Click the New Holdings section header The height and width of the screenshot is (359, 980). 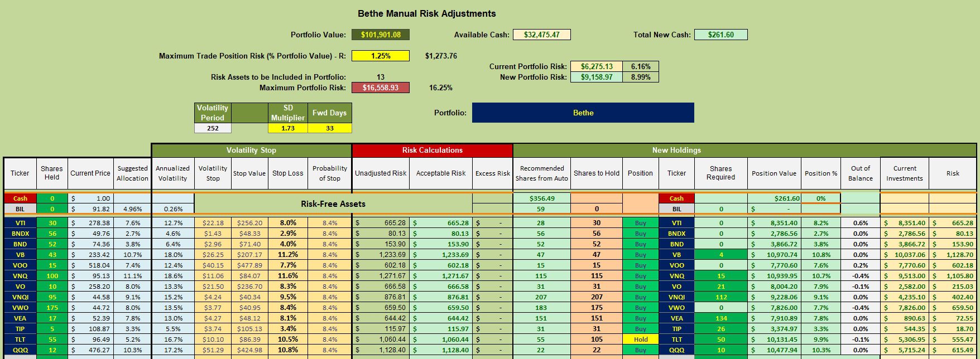676,150
